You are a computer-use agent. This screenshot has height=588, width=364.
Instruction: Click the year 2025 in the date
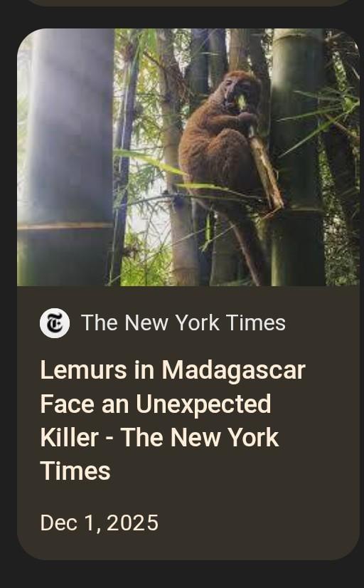(132, 523)
